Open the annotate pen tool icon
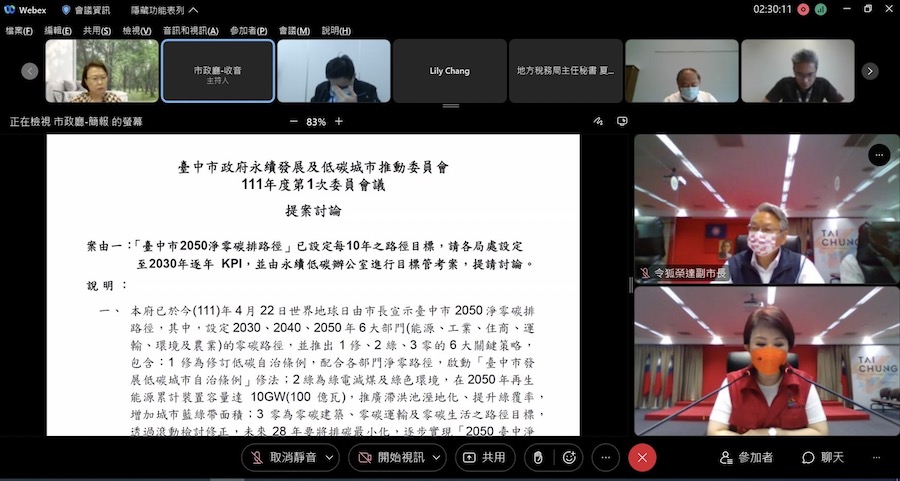Screen dimensions: 900x481 (598, 121)
